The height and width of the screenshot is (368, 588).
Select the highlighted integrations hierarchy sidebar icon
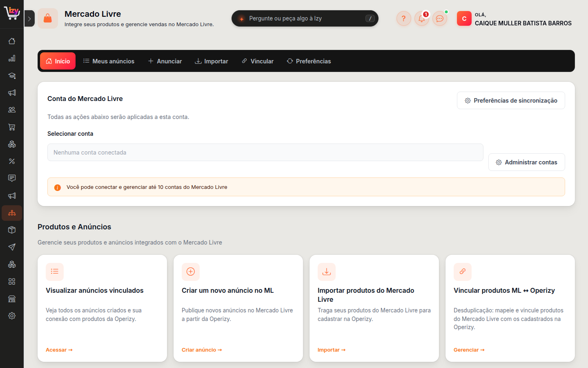pos(12,213)
